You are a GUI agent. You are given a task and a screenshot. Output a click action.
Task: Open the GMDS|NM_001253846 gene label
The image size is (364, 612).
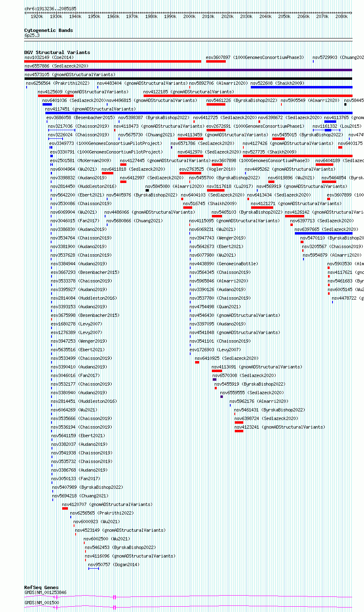pyautogui.click(x=45, y=592)
